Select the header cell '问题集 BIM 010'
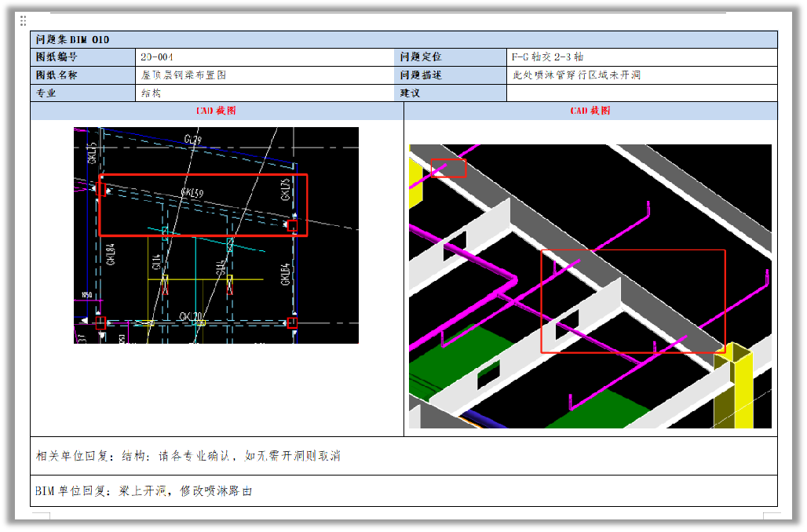807x532 pixels. 404,39
